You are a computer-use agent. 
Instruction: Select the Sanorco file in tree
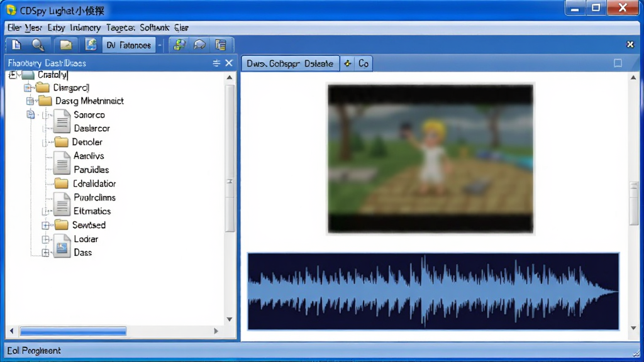coord(89,115)
